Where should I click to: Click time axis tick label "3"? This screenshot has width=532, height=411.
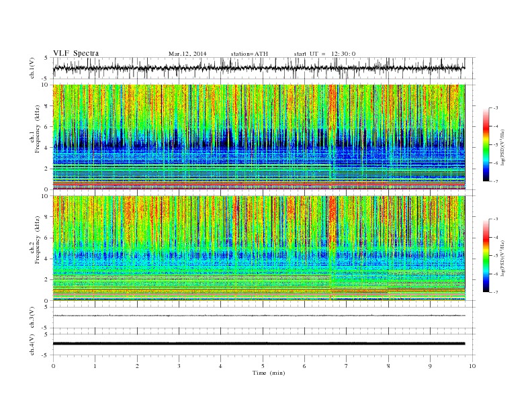coord(179,366)
